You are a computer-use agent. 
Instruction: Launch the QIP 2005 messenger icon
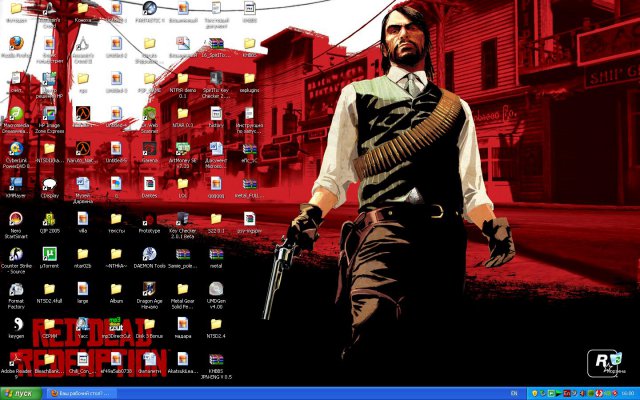coord(49,218)
